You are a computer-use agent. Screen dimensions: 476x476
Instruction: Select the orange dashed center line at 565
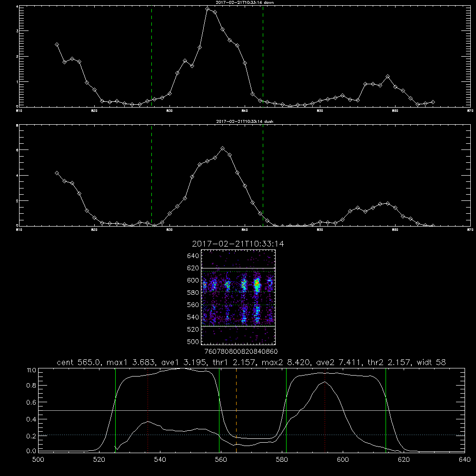(x=236, y=410)
